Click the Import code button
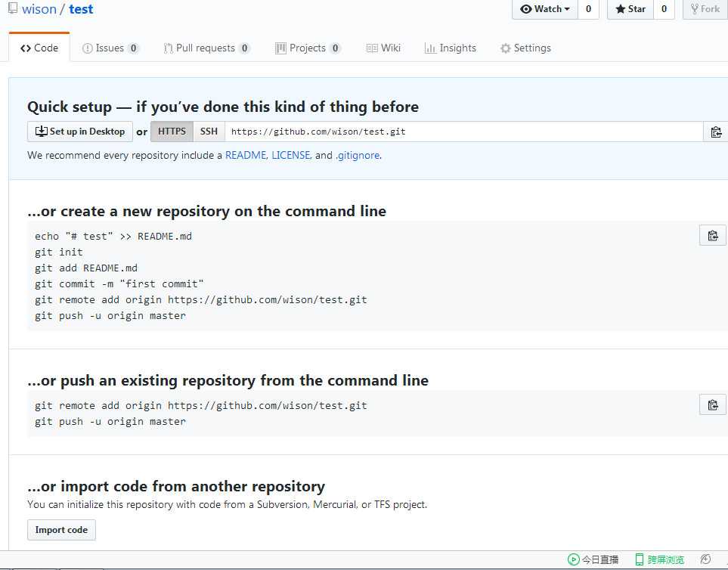728x570 pixels. pyautogui.click(x=61, y=530)
